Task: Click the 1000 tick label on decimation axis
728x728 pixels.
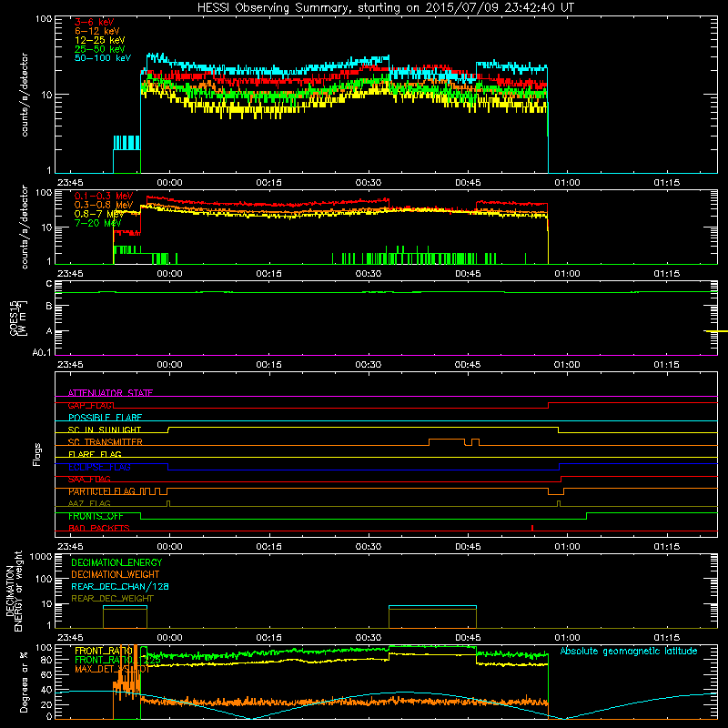Action: pos(41,557)
